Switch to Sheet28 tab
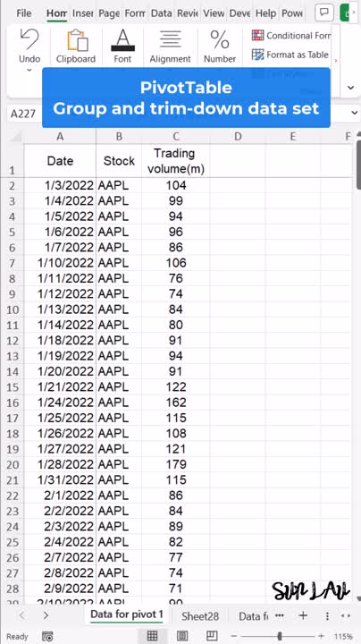The width and height of the screenshot is (361, 644). [200, 616]
